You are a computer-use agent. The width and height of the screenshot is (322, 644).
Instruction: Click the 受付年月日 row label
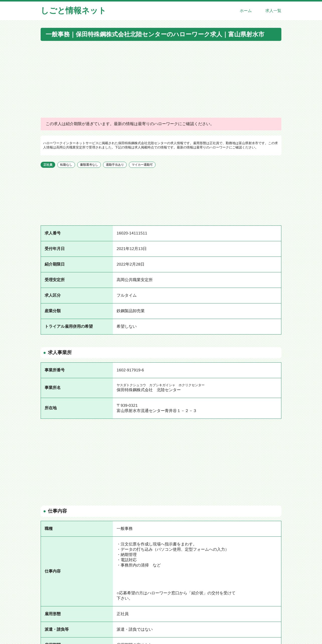coord(55,249)
